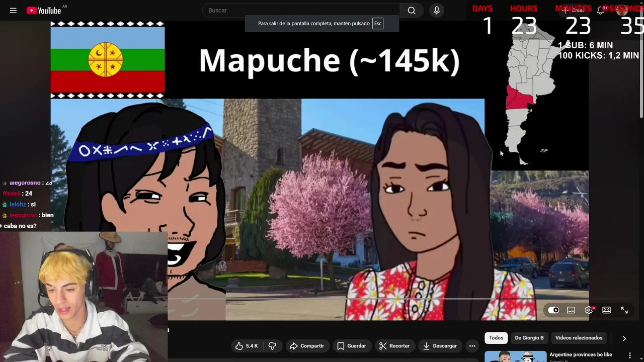Open more actions three-dot menu

pyautogui.click(x=472, y=346)
